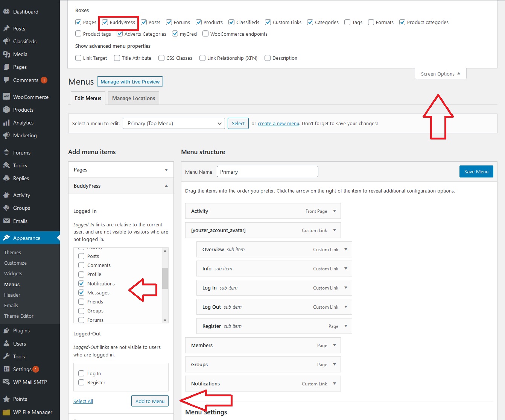Switch to the Manage Locations tab

click(134, 98)
